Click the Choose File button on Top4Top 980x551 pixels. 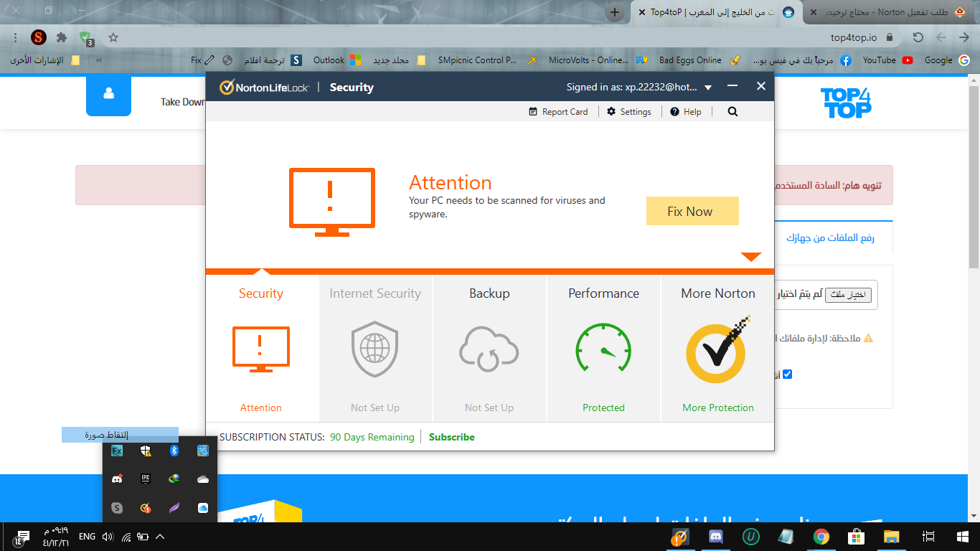[848, 295]
